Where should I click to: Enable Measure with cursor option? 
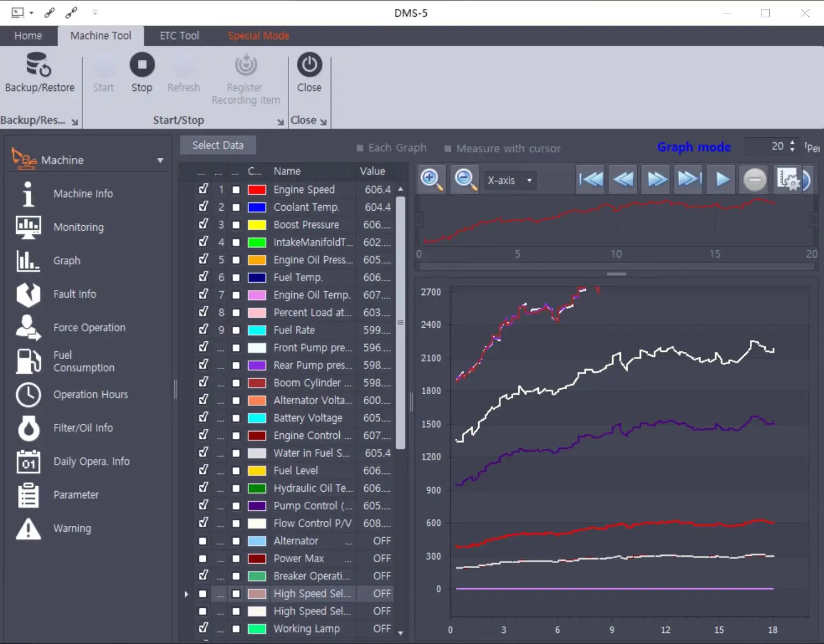click(447, 149)
